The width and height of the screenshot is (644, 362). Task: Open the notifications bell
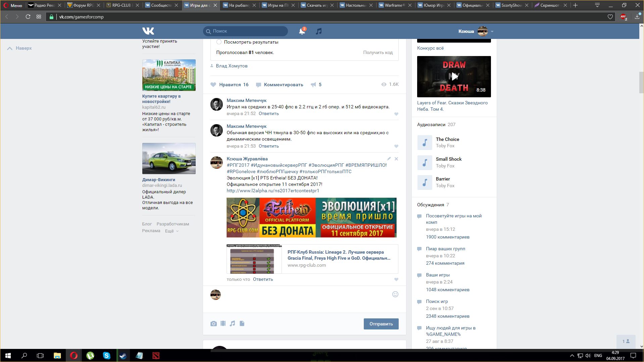tap(302, 31)
